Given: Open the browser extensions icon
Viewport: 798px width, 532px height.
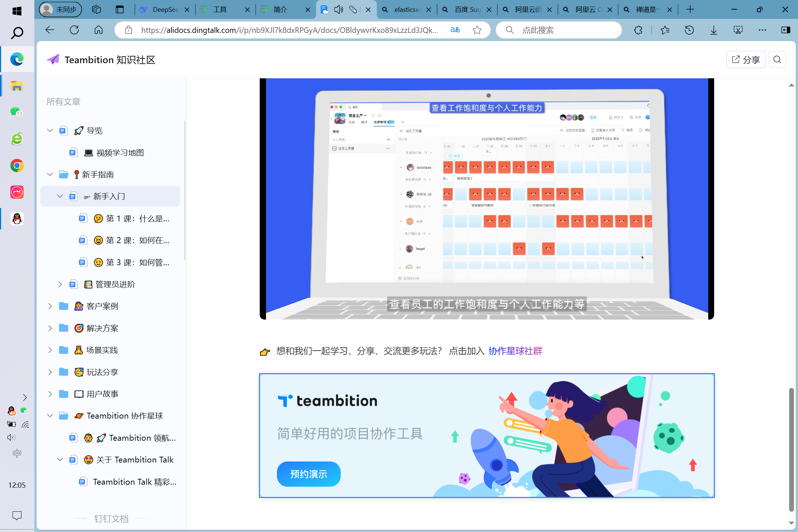Looking at the screenshot, I should [638, 30].
